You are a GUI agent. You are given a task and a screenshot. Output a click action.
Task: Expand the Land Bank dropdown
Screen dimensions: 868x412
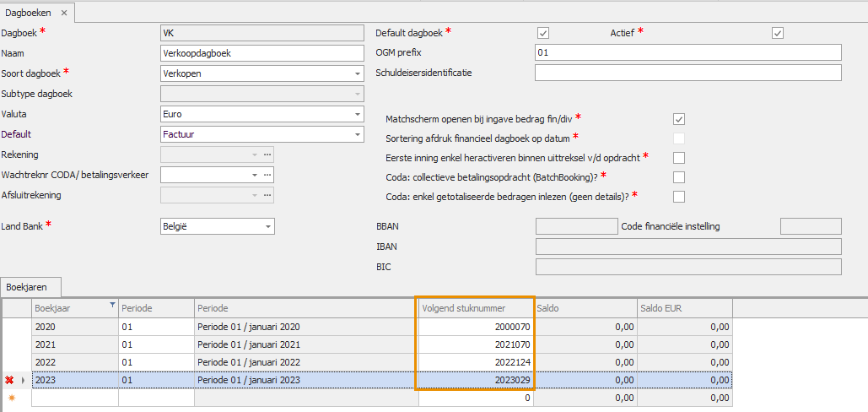coord(268,226)
